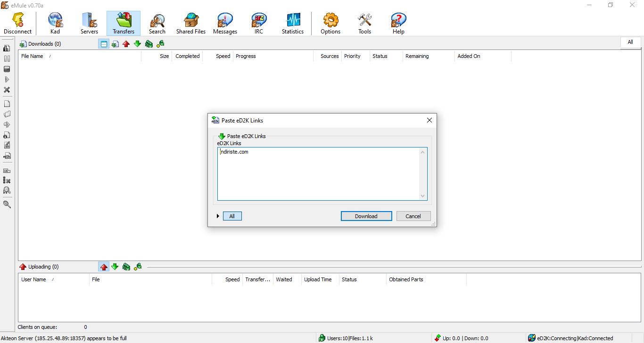Click the open folder icon in sidebar
The width and height of the screenshot is (644, 343).
[x=7, y=114]
